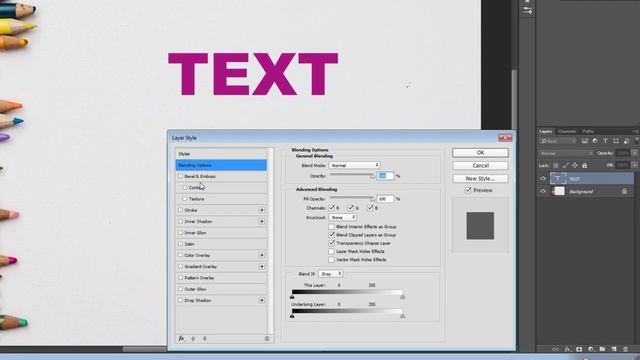Viewport: 640px width, 360px height.
Task: Open Layers panel Fill arrow
Action: tap(635, 165)
